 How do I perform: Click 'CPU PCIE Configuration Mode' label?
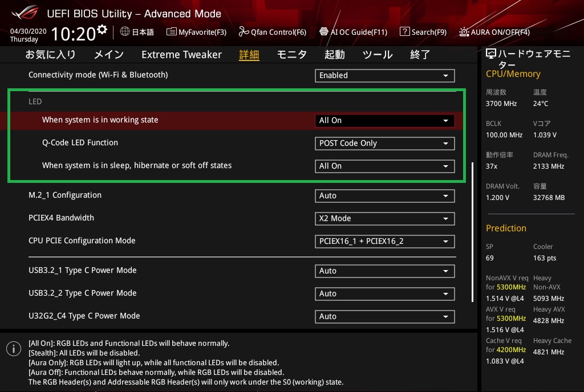pyautogui.click(x=82, y=240)
